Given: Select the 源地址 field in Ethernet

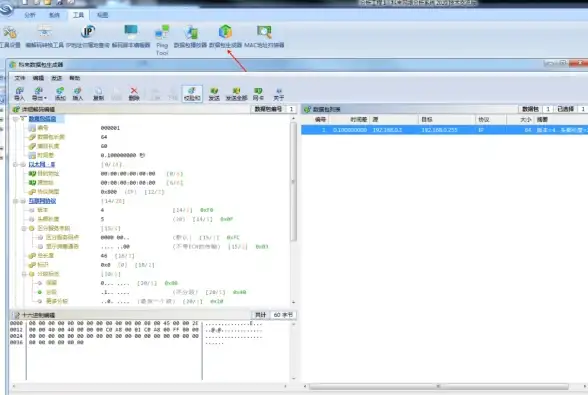Looking at the screenshot, I should coord(45,183).
